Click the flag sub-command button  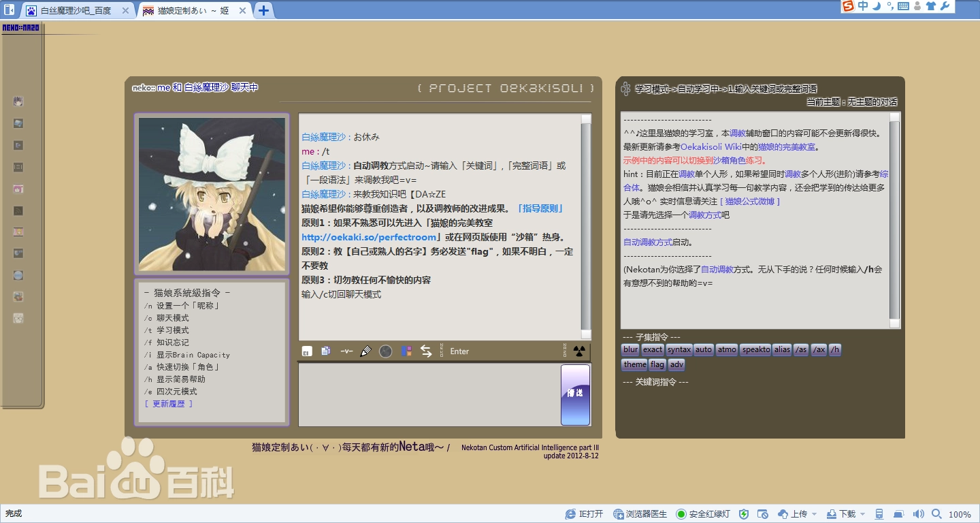657,364
